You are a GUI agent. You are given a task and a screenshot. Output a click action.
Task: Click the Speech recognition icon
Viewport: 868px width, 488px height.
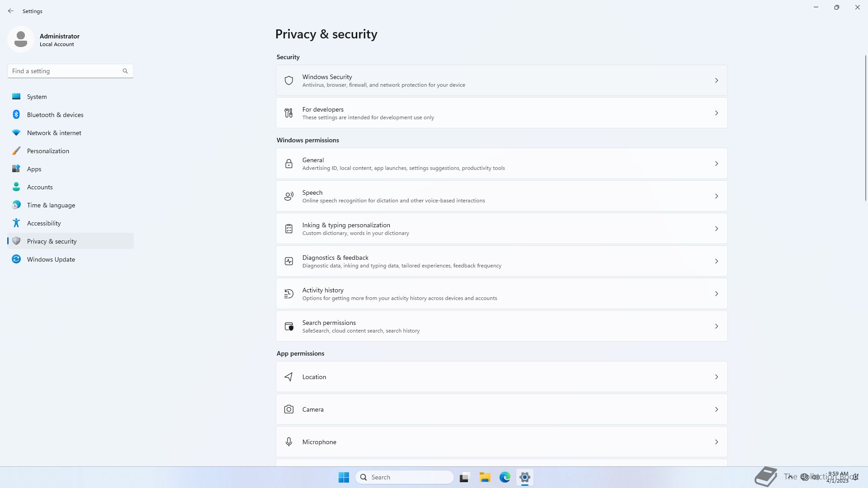(x=289, y=196)
